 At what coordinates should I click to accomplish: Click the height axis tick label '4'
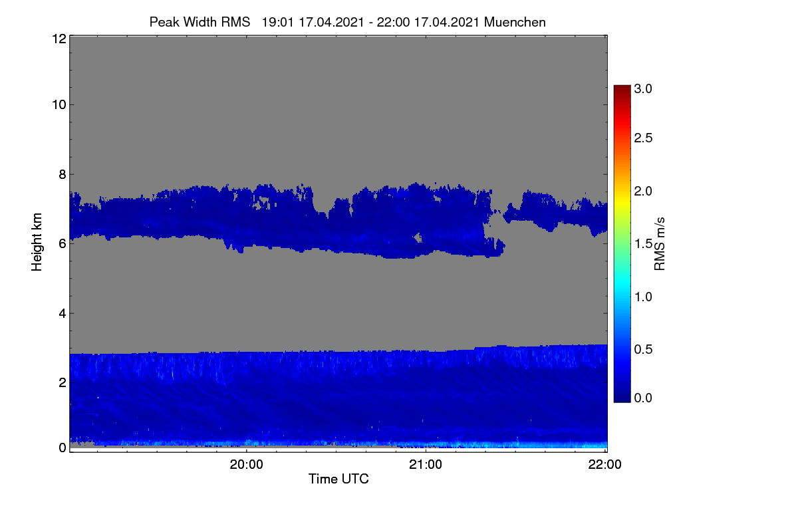(x=62, y=313)
